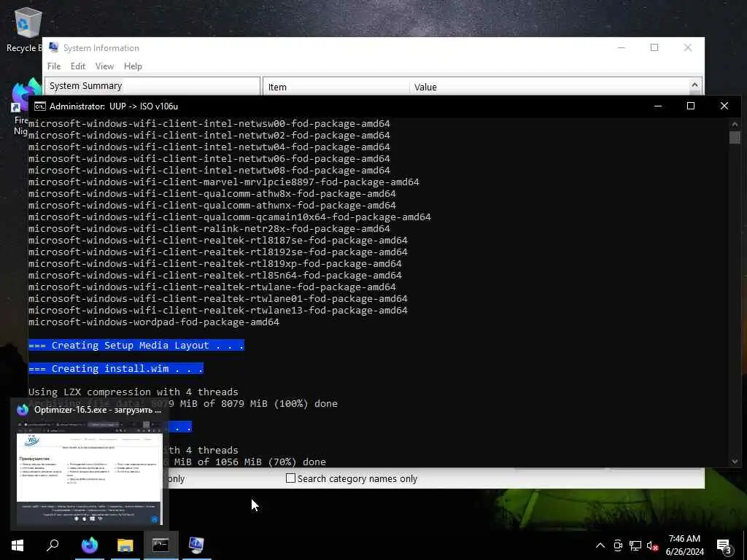The width and height of the screenshot is (747, 560).
Task: Open the Windows Start menu
Action: pos(18,545)
